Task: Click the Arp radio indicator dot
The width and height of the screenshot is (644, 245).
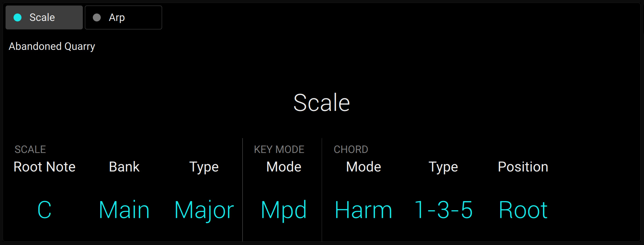Action: click(97, 17)
